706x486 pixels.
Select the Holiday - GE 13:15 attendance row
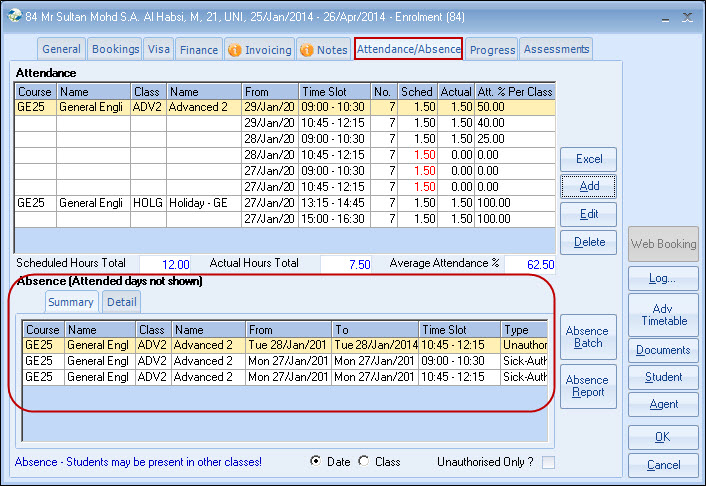(x=200, y=202)
